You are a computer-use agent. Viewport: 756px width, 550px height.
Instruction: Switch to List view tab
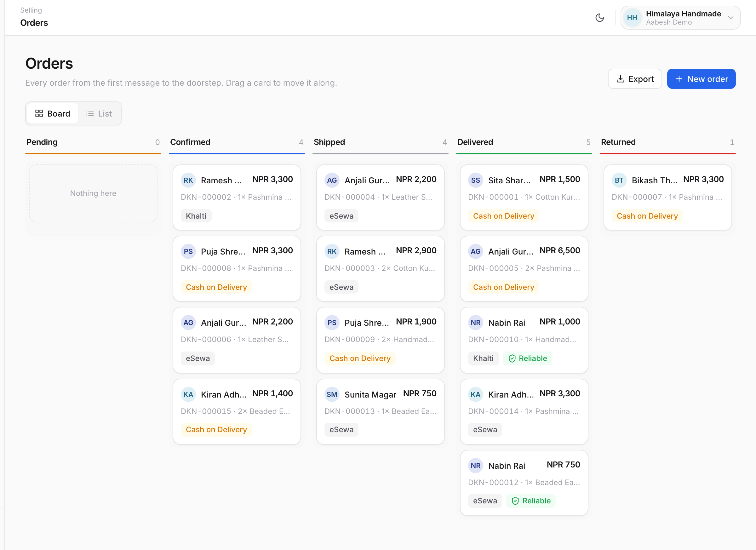tap(99, 114)
